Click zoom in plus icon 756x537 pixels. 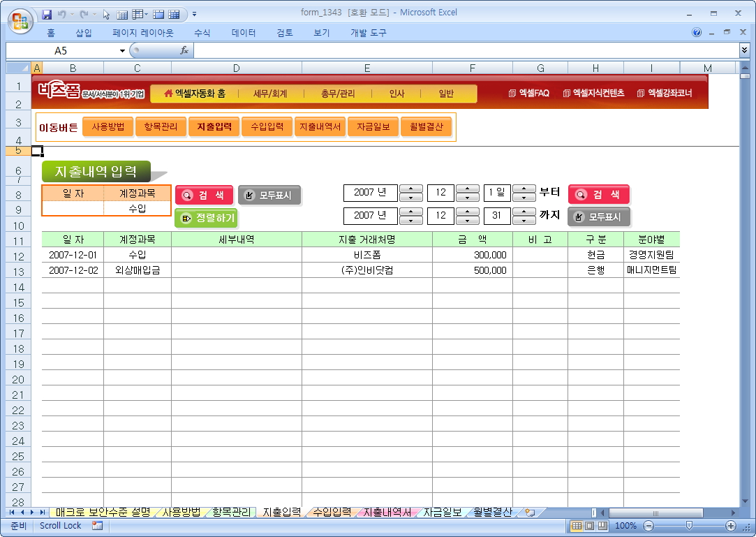pos(731,526)
